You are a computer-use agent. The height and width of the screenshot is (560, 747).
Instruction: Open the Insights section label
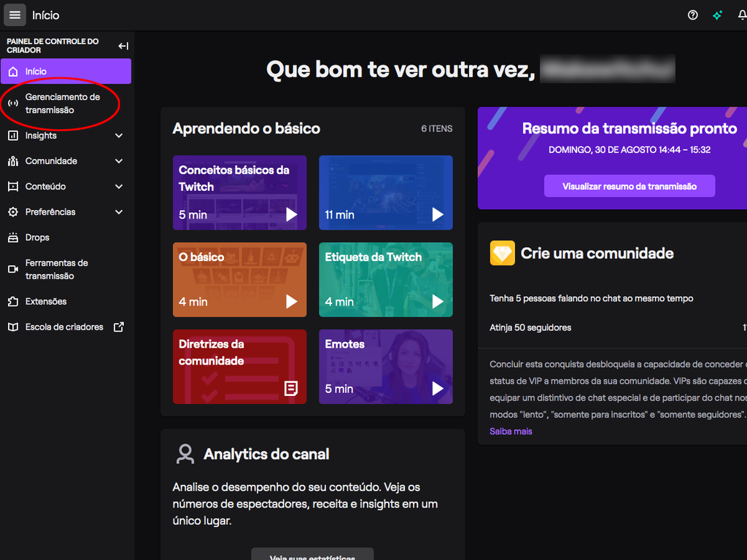pos(41,136)
